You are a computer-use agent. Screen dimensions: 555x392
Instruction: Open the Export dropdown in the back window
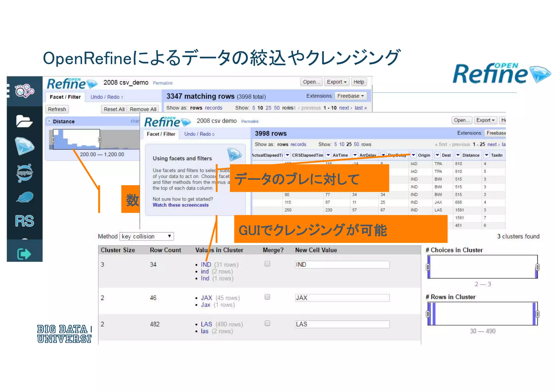pyautogui.click(x=337, y=82)
